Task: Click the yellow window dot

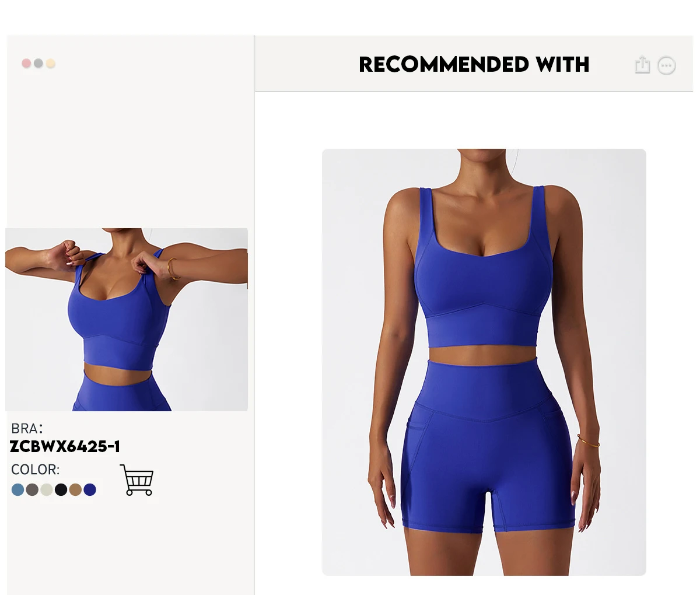Action: 51,63
